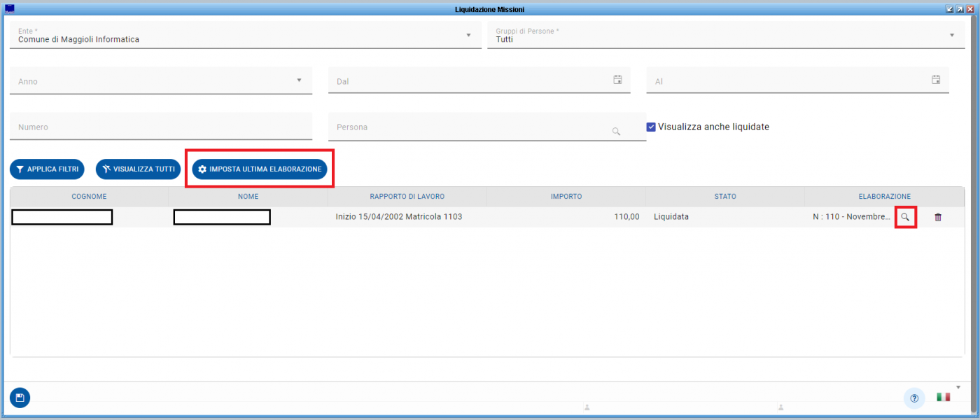Viewport: 980px width, 420px height.
Task: Expand the Gruppi di Persone dropdown
Action: click(x=952, y=35)
